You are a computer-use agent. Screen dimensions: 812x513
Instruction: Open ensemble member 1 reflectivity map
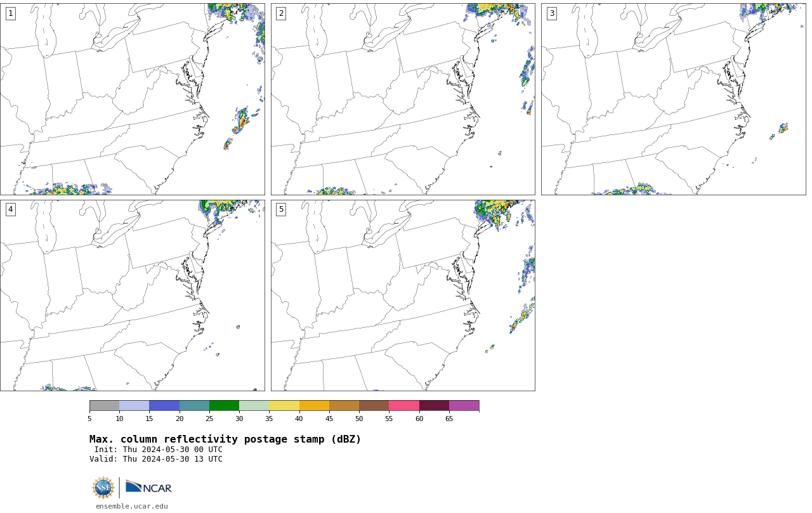pyautogui.click(x=133, y=99)
